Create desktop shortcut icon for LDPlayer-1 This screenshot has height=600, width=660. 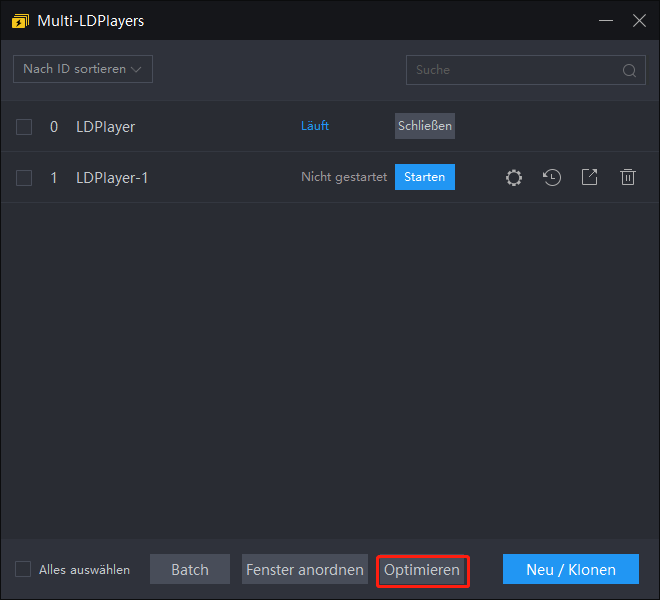point(589,177)
